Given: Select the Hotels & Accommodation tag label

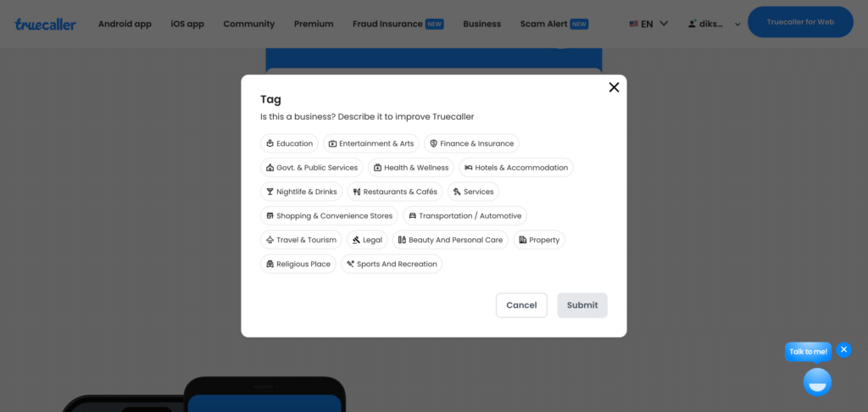Looking at the screenshot, I should 521,168.
